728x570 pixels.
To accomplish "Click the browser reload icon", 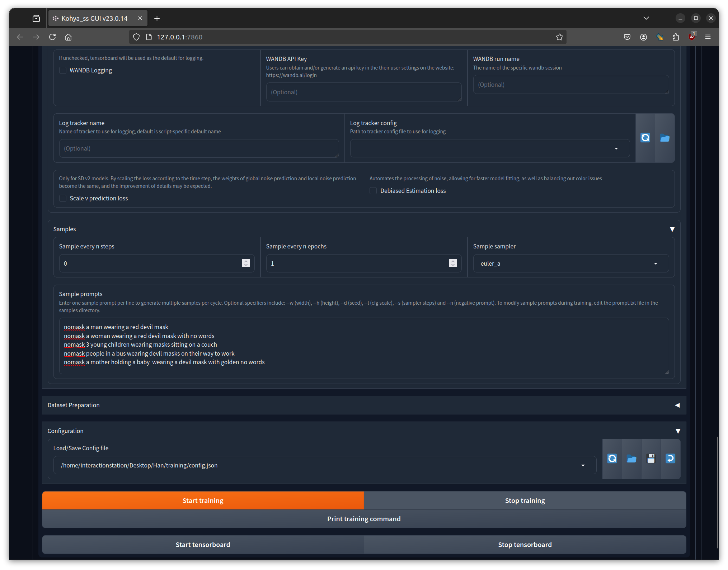I will coord(52,37).
